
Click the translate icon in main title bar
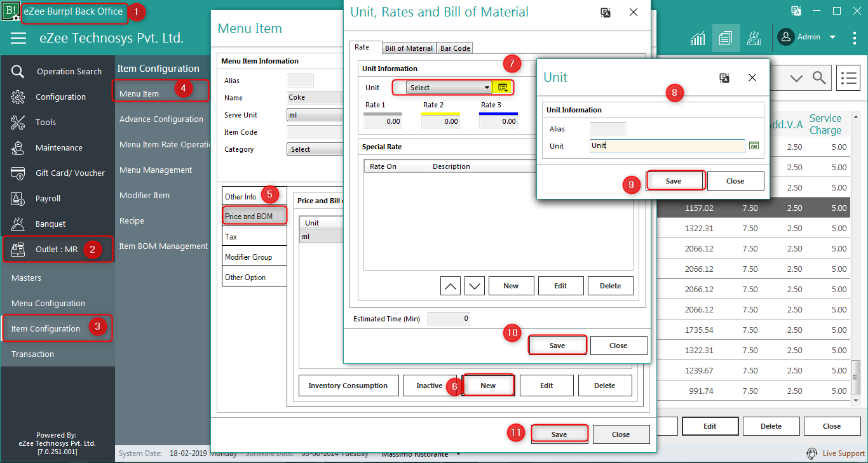(x=796, y=11)
